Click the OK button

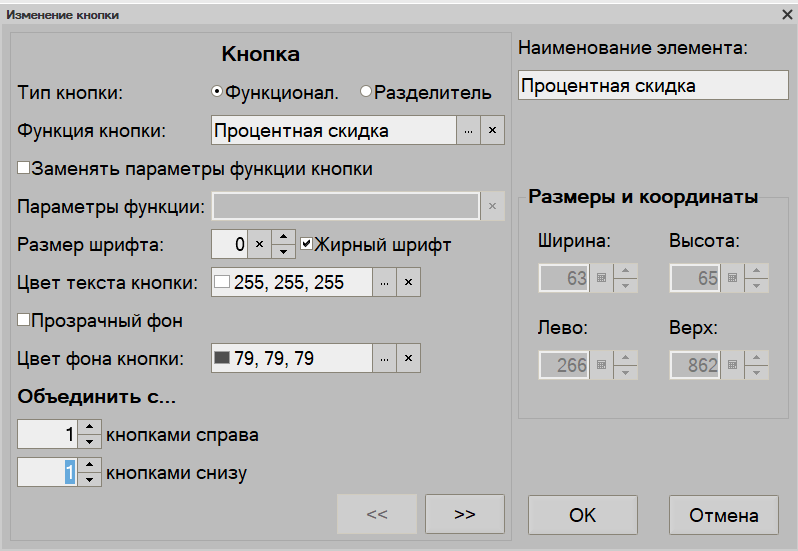[582, 515]
